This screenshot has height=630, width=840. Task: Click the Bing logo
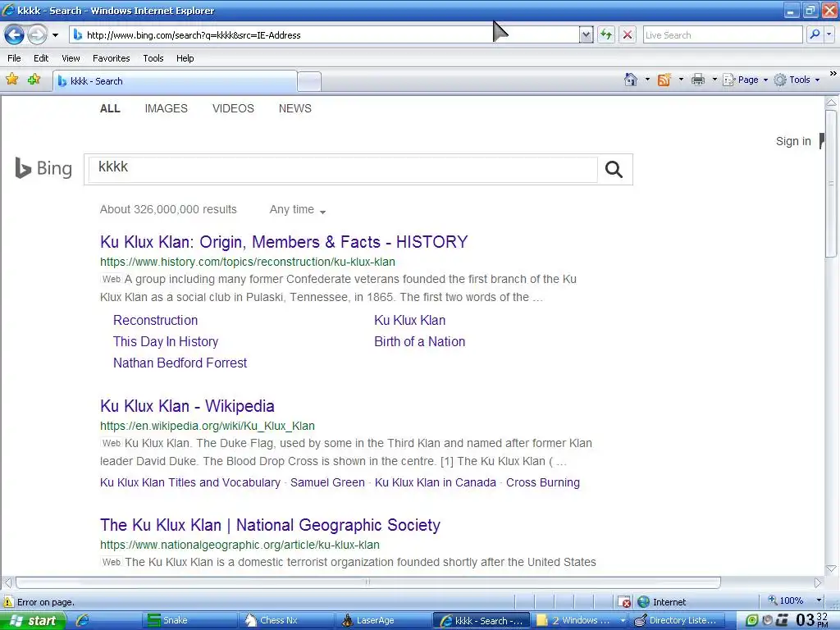[x=43, y=168]
